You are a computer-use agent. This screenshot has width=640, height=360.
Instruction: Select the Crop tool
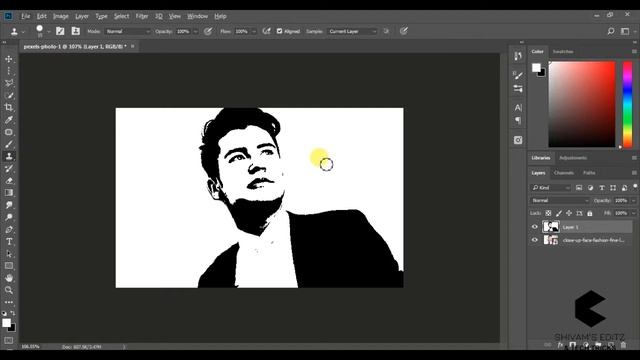[x=9, y=107]
